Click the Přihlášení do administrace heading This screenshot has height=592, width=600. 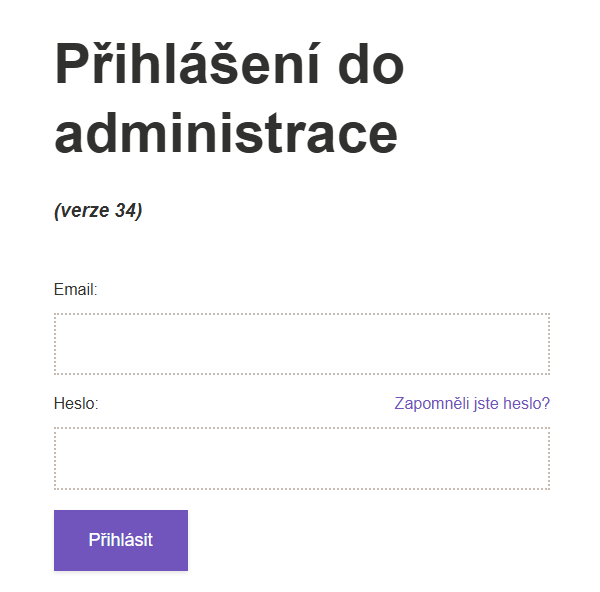tap(229, 98)
